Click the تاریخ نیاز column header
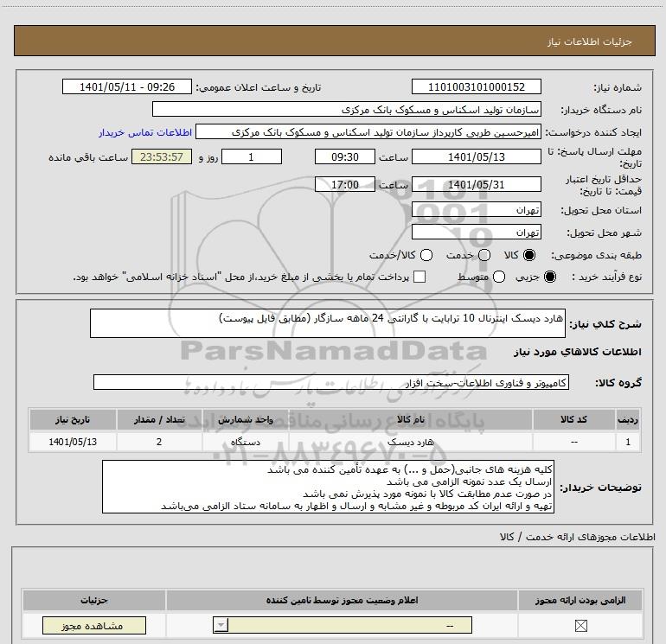Image resolution: width=666 pixels, height=644 pixels. click(x=73, y=419)
